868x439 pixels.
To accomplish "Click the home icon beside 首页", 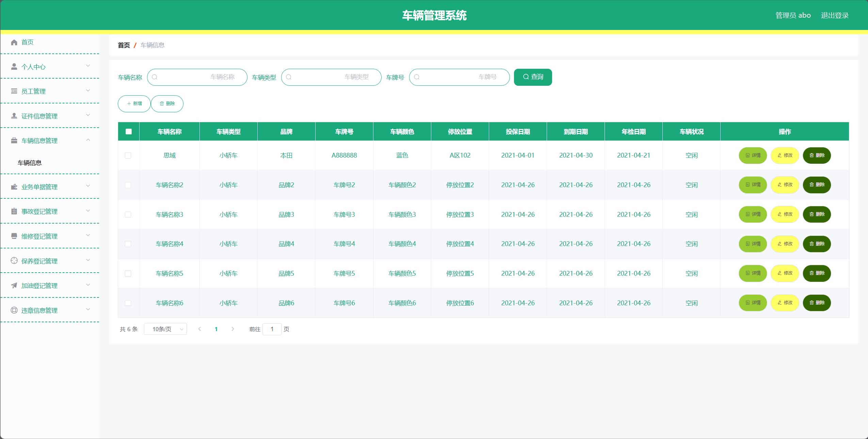I will point(14,42).
